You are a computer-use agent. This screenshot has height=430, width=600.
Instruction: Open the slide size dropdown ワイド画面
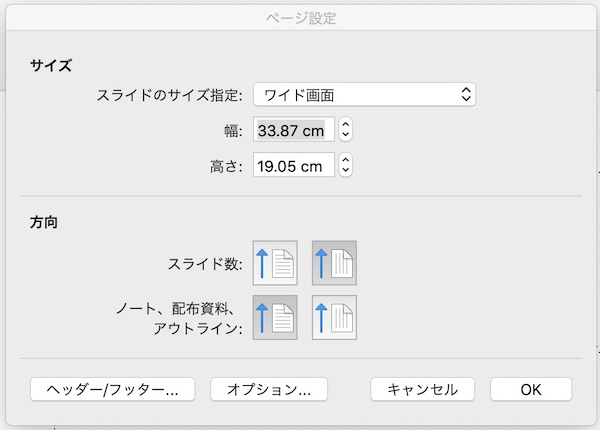coord(364,94)
